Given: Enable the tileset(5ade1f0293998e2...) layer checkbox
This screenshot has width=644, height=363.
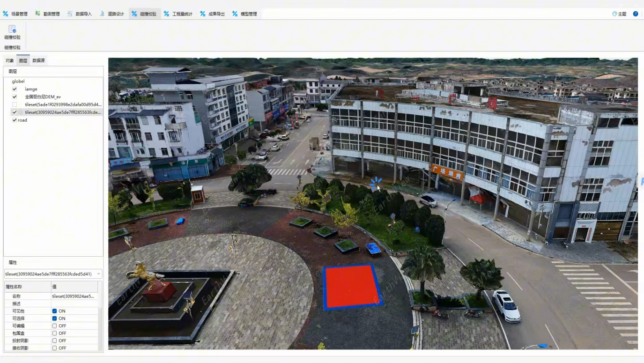Looking at the screenshot, I should tap(15, 104).
